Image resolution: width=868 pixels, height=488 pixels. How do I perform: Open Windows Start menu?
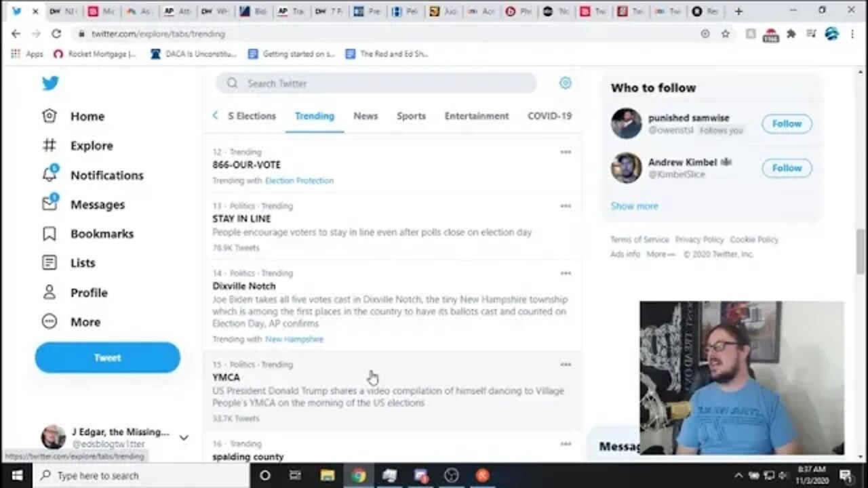(16, 475)
